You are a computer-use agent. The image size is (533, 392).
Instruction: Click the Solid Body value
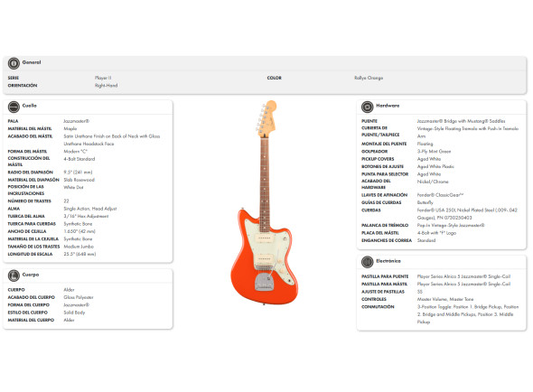pyautogui.click(x=74, y=313)
